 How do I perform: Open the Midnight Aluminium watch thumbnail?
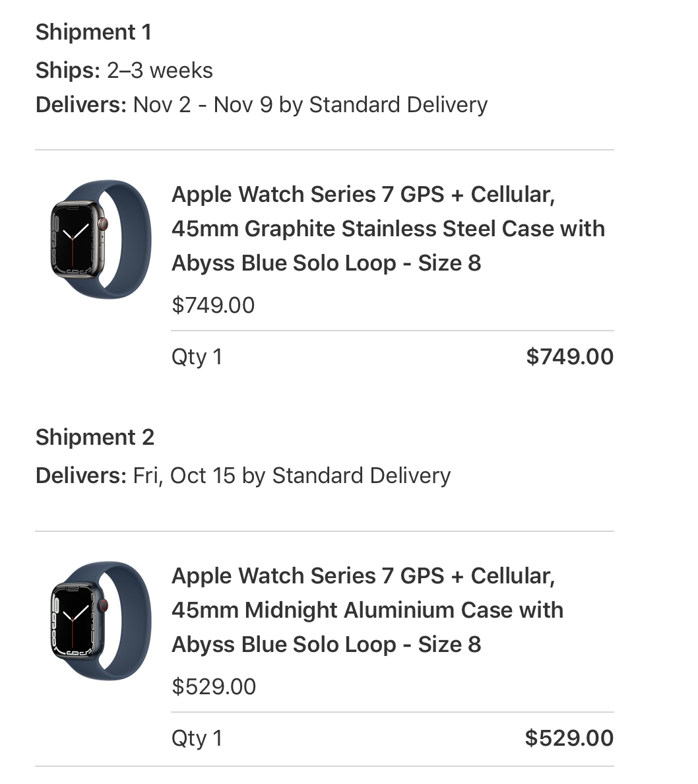point(100,620)
